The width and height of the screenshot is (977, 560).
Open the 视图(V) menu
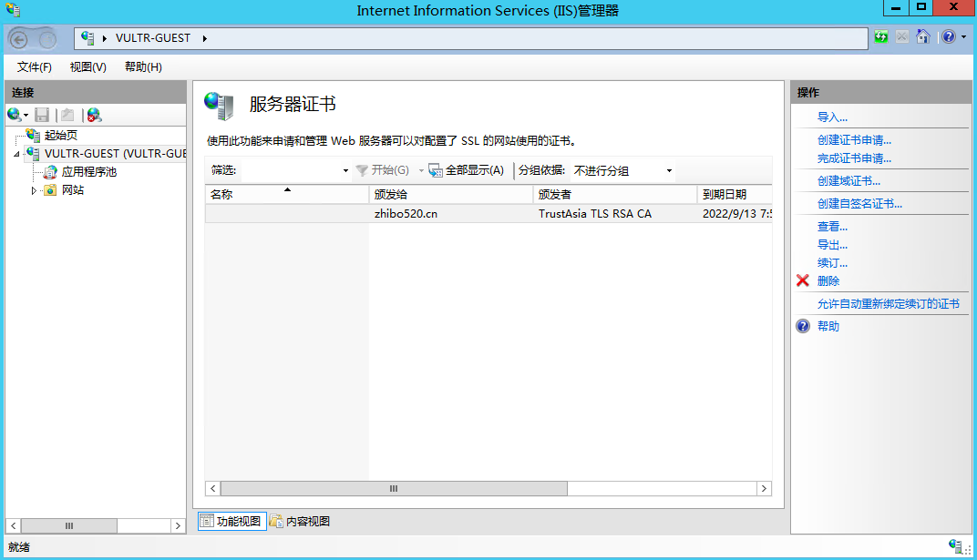pyautogui.click(x=87, y=66)
